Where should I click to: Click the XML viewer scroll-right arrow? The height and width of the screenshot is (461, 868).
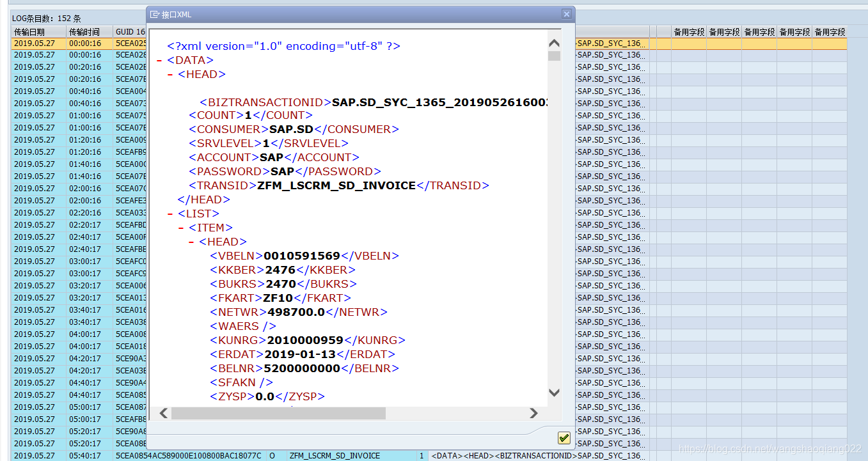click(x=533, y=413)
